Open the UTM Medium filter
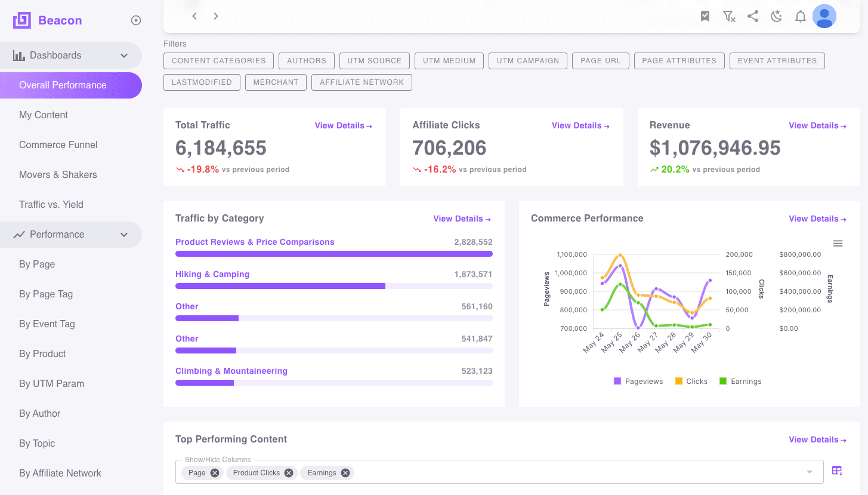 pos(449,61)
